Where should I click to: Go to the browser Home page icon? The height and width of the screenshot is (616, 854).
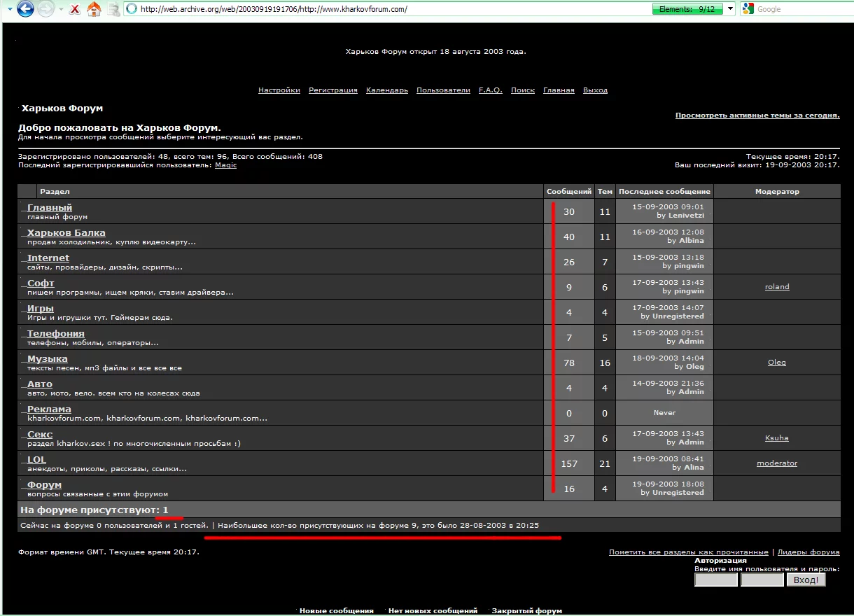tap(93, 9)
